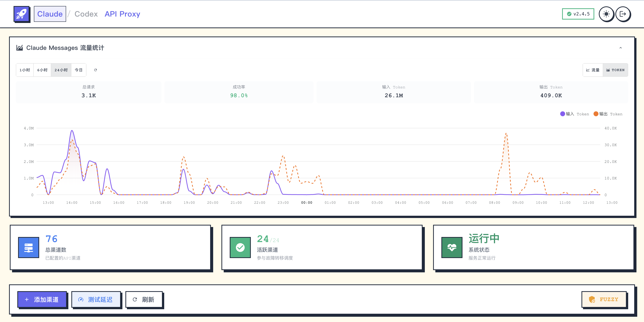This screenshot has width=644, height=322.
Task: Toggle the light theme sun icon
Action: coord(606,14)
